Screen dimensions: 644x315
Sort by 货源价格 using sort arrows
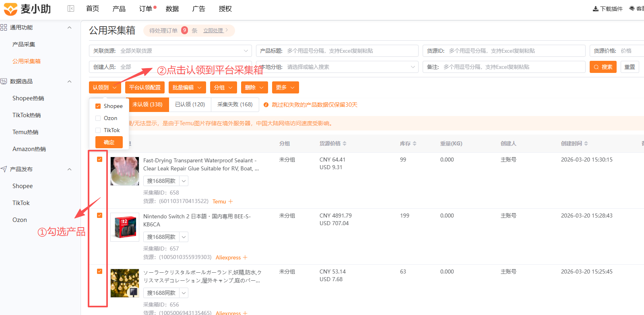345,143
